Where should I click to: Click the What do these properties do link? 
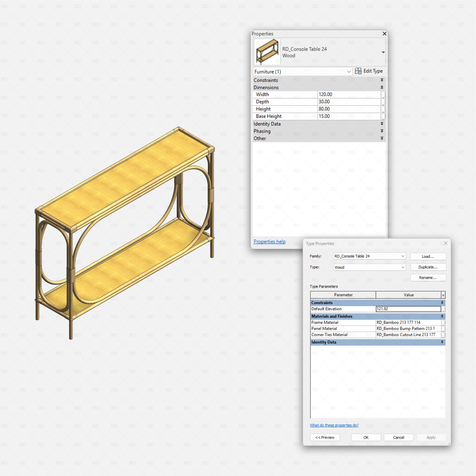pyautogui.click(x=334, y=425)
